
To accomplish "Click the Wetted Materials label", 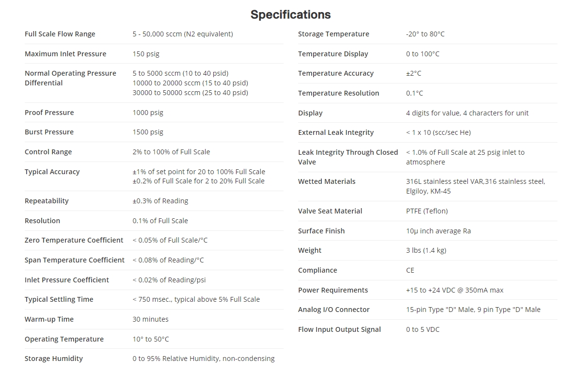I will point(327,181).
